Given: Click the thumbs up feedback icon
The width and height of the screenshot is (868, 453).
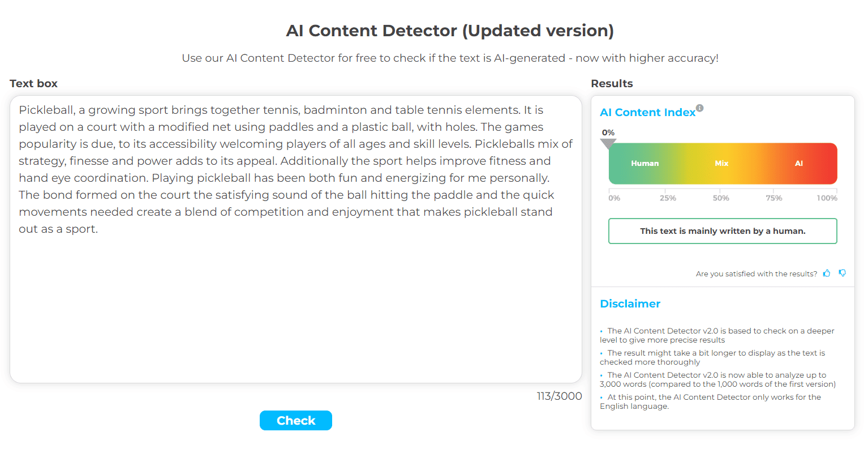Looking at the screenshot, I should [827, 273].
